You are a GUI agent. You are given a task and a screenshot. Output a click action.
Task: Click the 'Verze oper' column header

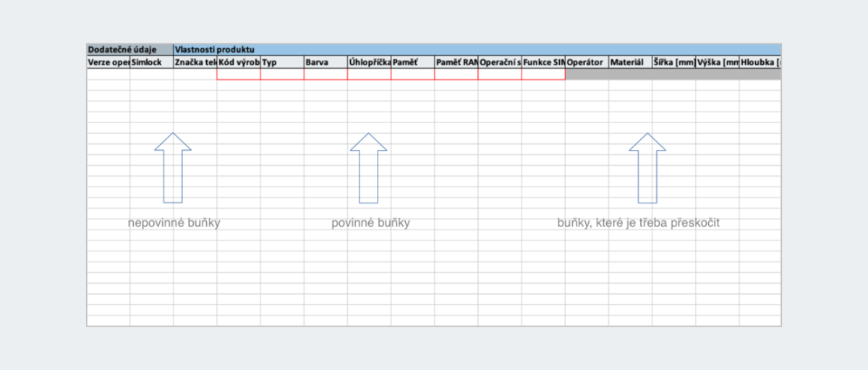(x=109, y=62)
